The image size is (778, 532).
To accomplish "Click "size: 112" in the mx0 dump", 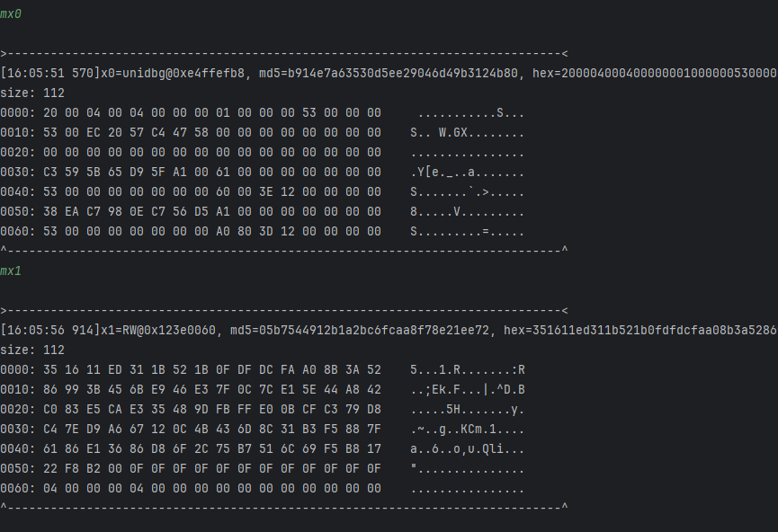I will [32, 93].
